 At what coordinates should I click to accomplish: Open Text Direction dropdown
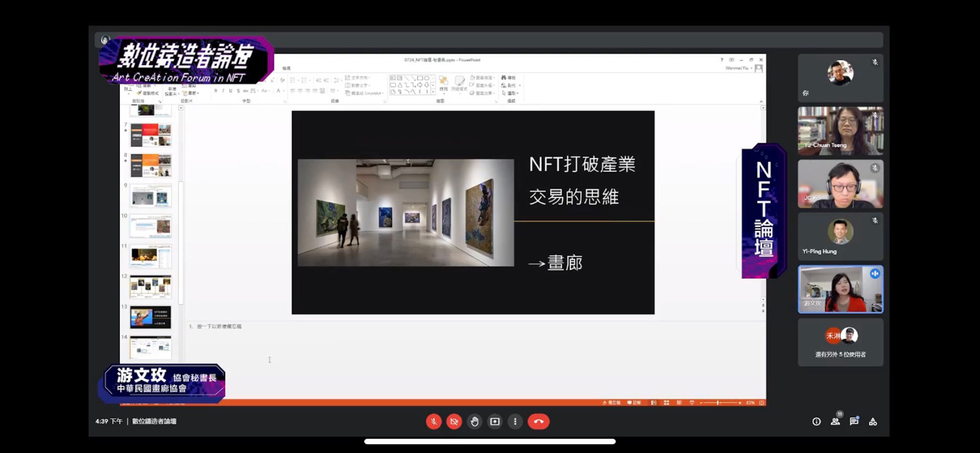(x=357, y=78)
